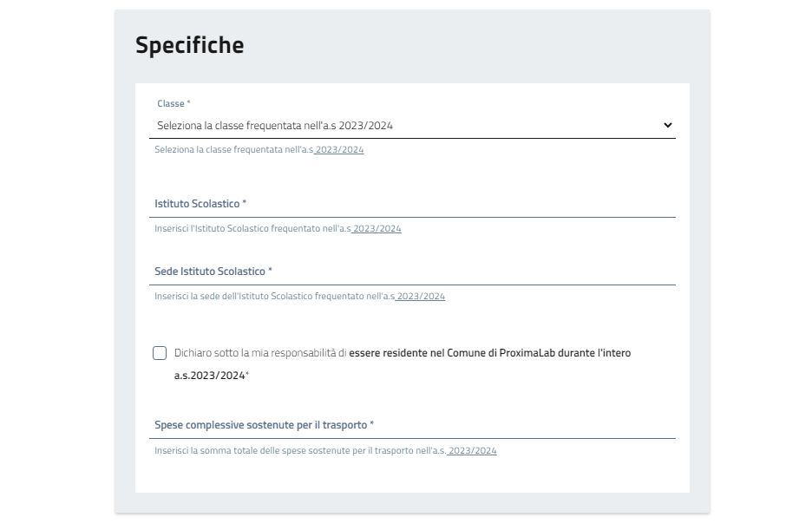Click the chevron arrow of the Classe dropdown
Viewport: 812px width, 530px height.
point(667,125)
